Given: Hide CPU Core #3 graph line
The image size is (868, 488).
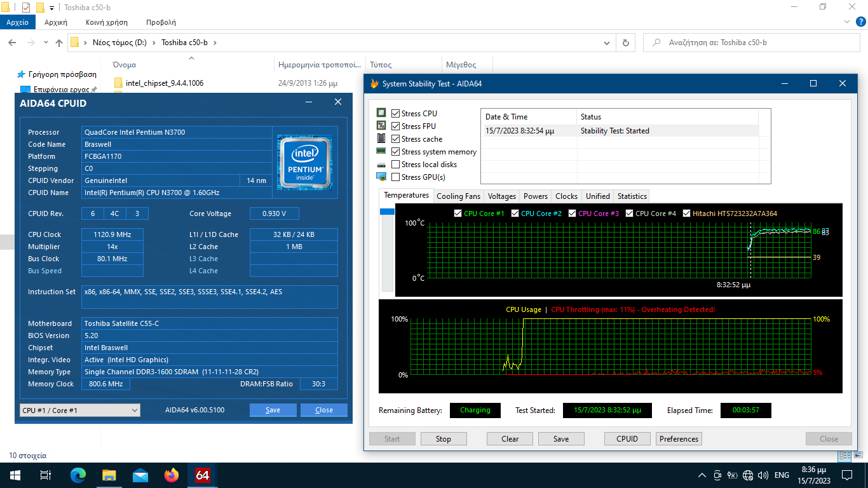Looking at the screenshot, I should pyautogui.click(x=573, y=213).
